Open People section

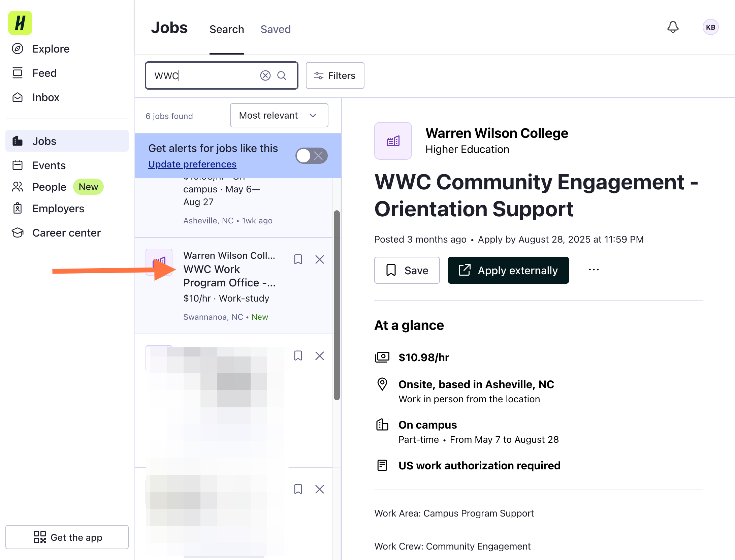(x=49, y=187)
